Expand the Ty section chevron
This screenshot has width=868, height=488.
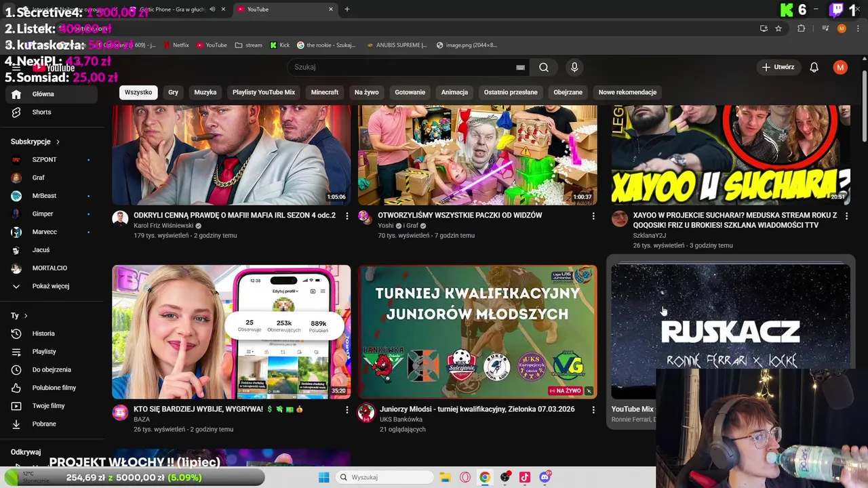[x=26, y=316]
